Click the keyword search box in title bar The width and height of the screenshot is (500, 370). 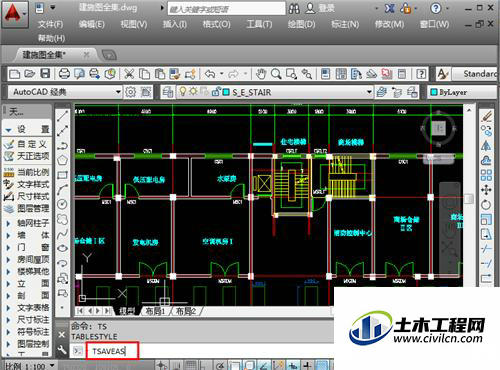coord(227,9)
